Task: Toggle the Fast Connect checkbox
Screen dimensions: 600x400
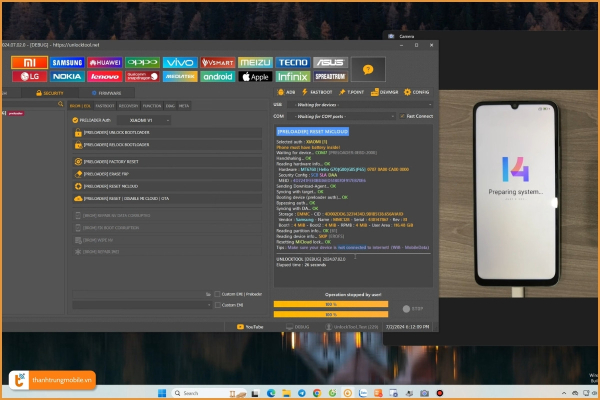Action: click(x=400, y=116)
